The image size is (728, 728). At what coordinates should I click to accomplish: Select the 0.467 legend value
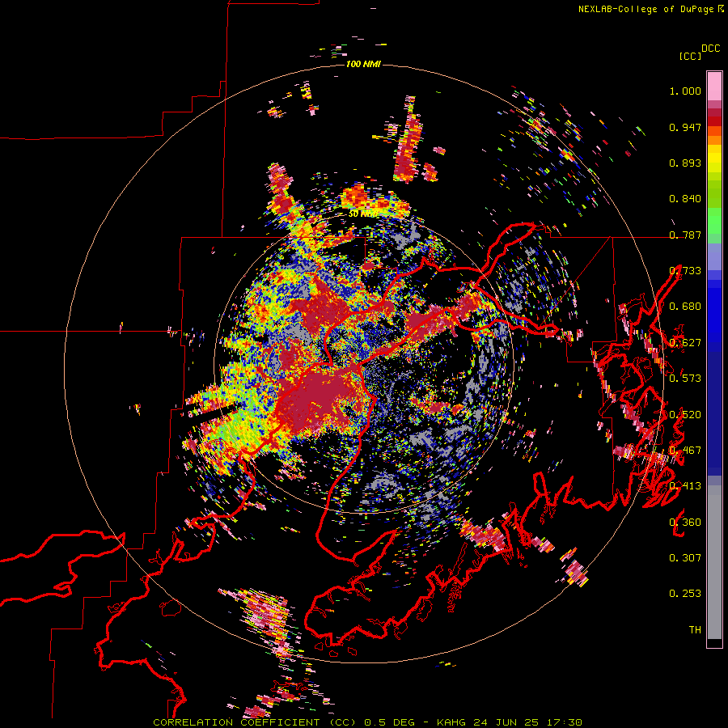(x=685, y=450)
